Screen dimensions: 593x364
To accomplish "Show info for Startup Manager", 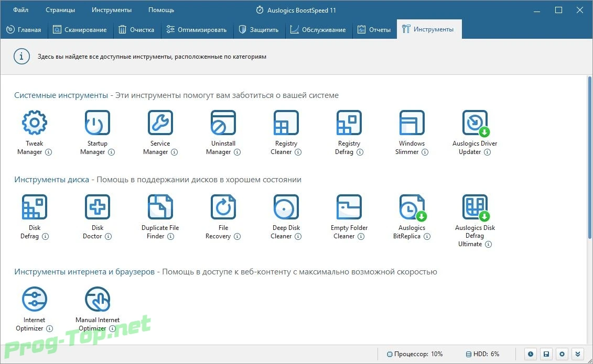I will (111, 152).
